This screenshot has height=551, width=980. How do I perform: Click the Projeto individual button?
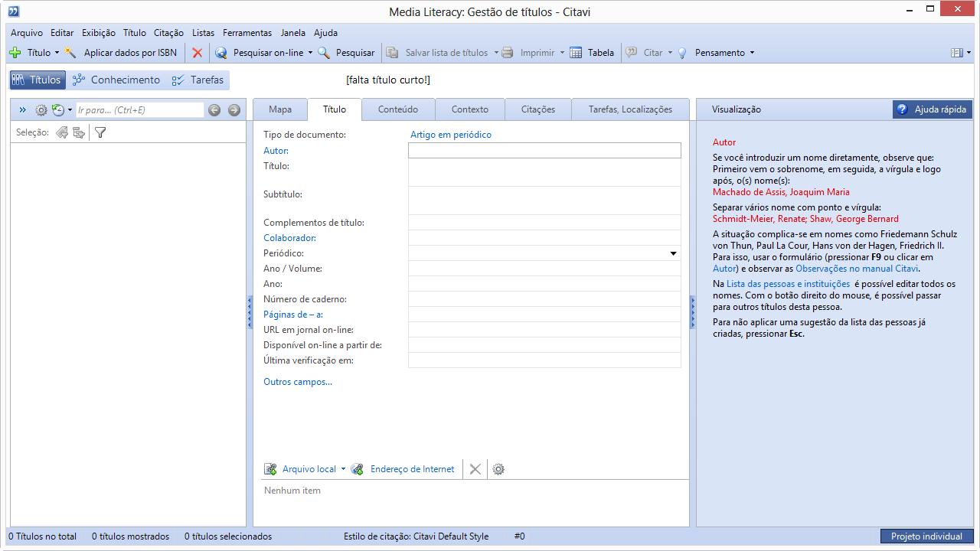tap(926, 536)
